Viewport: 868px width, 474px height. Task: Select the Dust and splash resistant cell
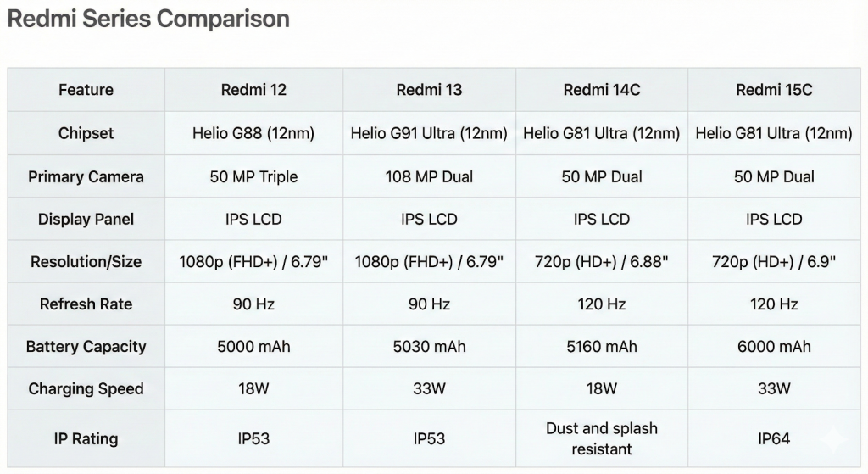point(602,438)
